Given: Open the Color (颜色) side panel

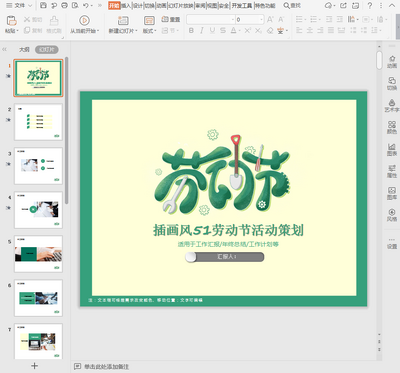Looking at the screenshot, I should [392, 128].
